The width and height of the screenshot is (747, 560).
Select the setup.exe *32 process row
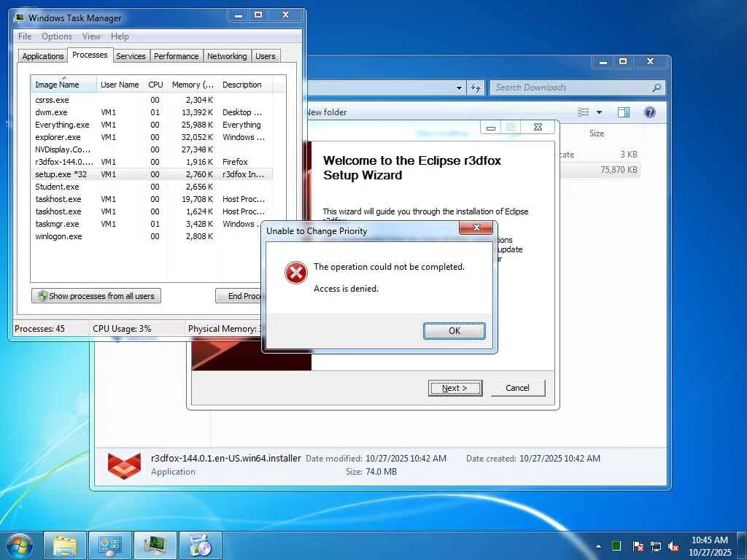(x=152, y=174)
